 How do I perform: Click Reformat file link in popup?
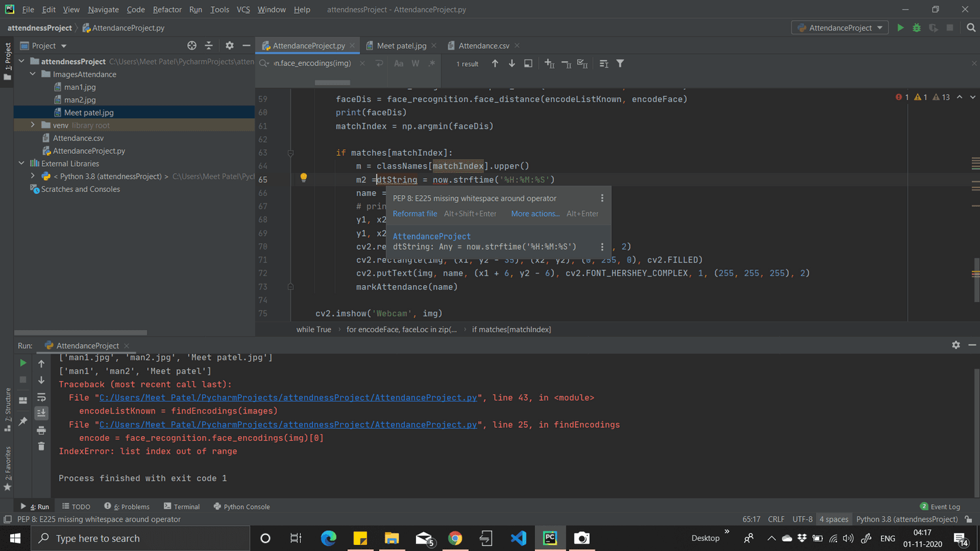(414, 214)
